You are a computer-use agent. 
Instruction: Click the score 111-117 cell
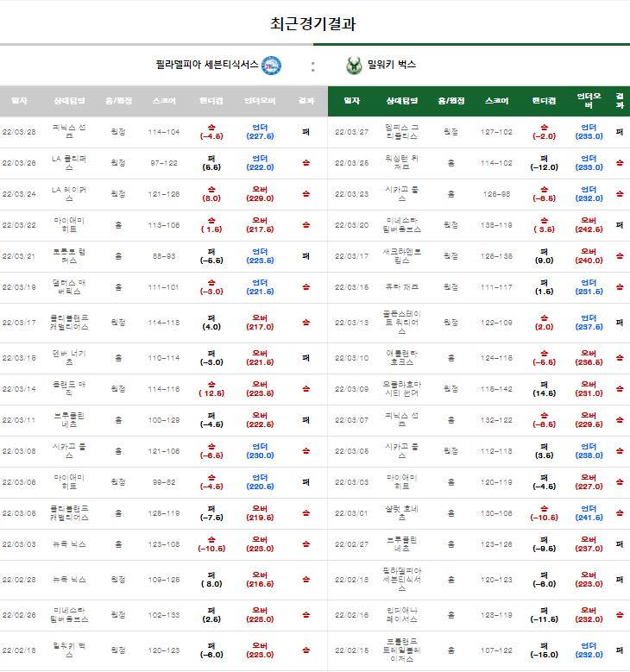[x=496, y=287]
